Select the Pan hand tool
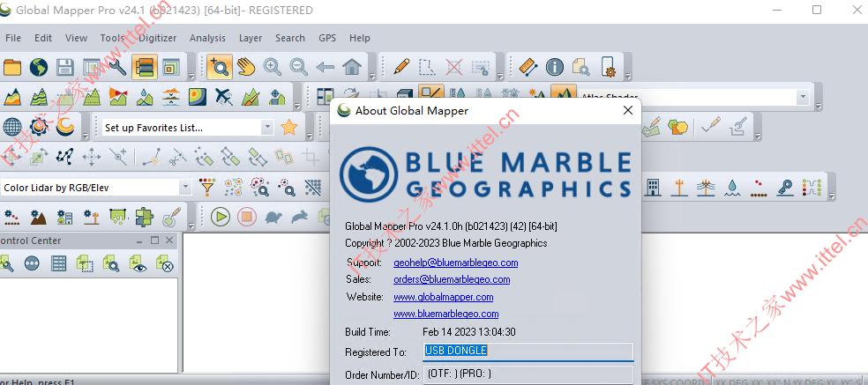Viewport: 868px width, 385px height. [x=246, y=68]
